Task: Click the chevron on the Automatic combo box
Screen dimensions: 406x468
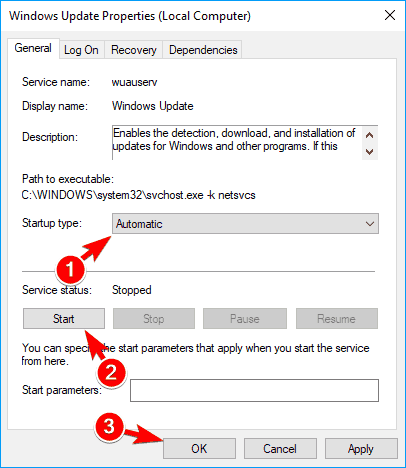Action: pos(370,224)
